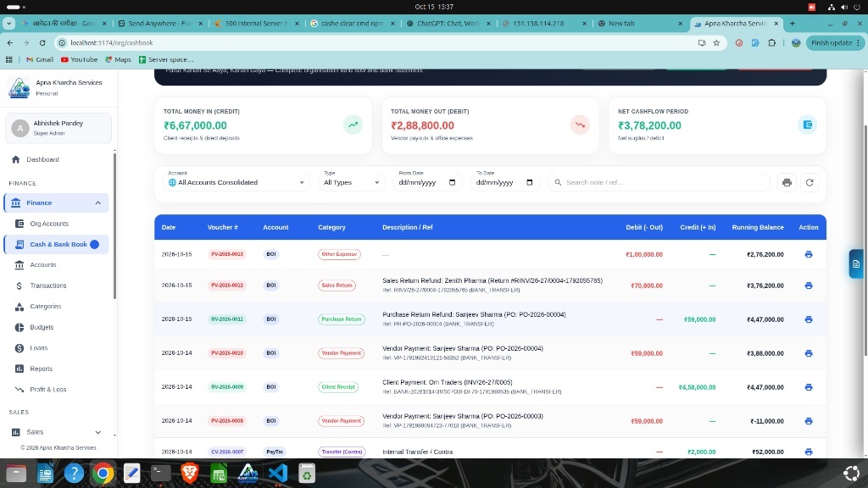The image size is (868, 488).
Task: Print voucher PV-2026-0012 row
Action: 808,286
